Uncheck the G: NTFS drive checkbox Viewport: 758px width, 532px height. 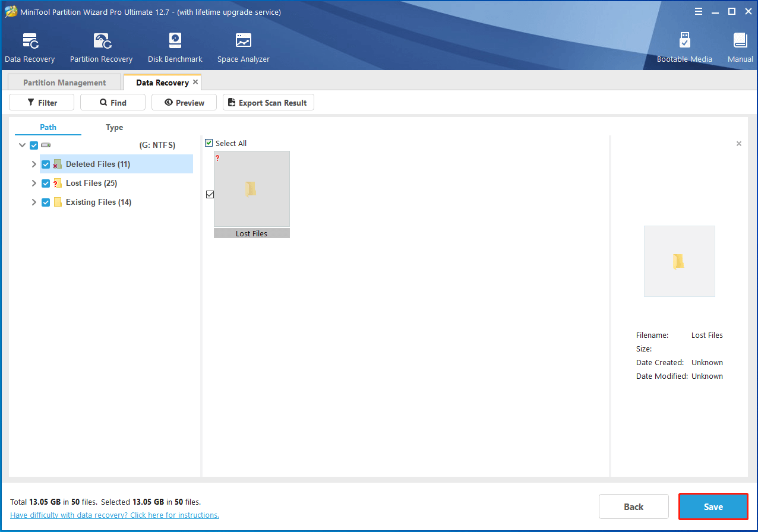[34, 145]
